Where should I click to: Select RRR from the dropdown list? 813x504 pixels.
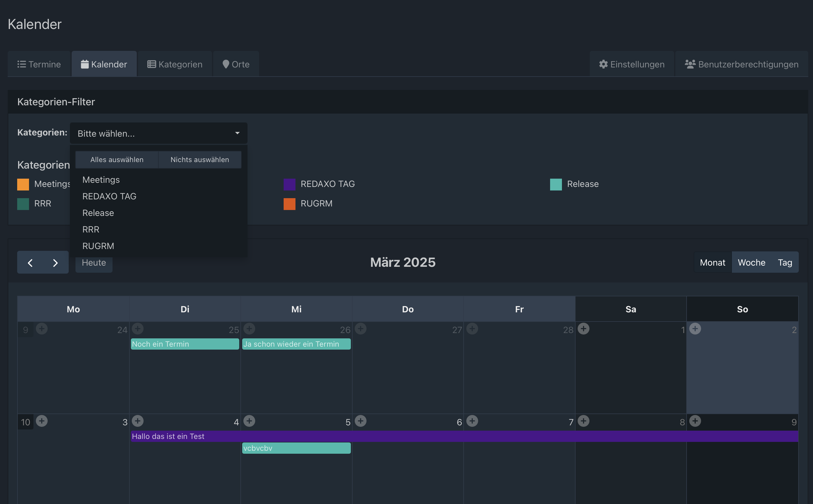pyautogui.click(x=158, y=229)
